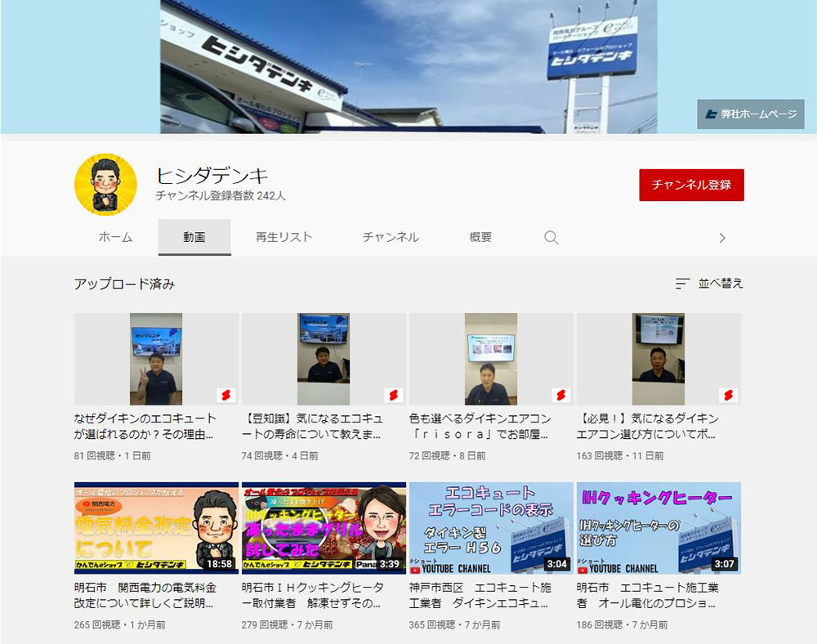Go to the チャンネル tab
This screenshot has width=817, height=644.
(x=391, y=238)
